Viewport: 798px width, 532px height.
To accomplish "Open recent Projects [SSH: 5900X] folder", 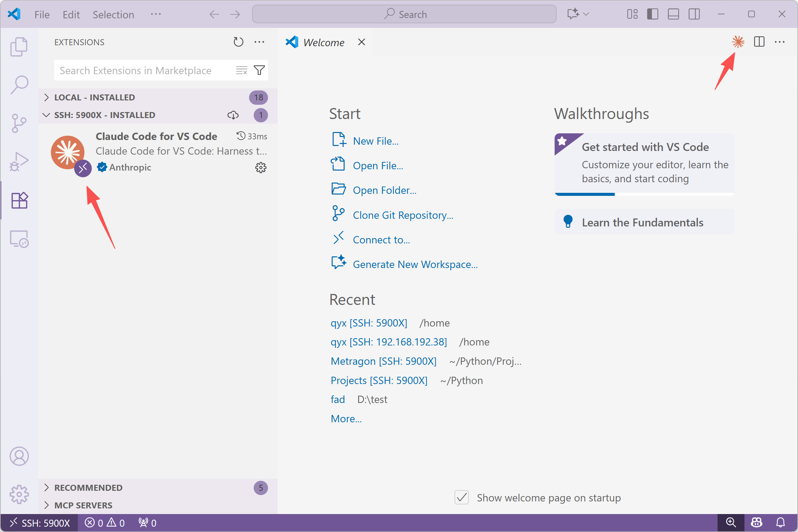I will 379,380.
